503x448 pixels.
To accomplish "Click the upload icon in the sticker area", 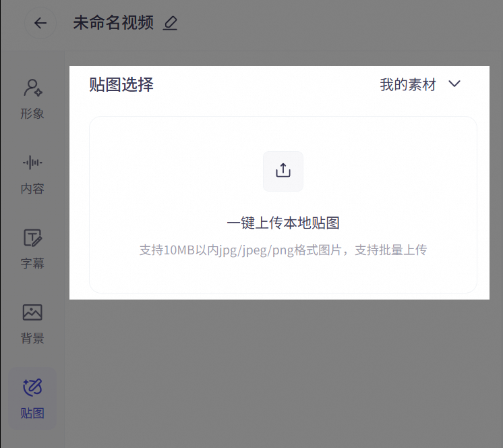I will pos(283,171).
